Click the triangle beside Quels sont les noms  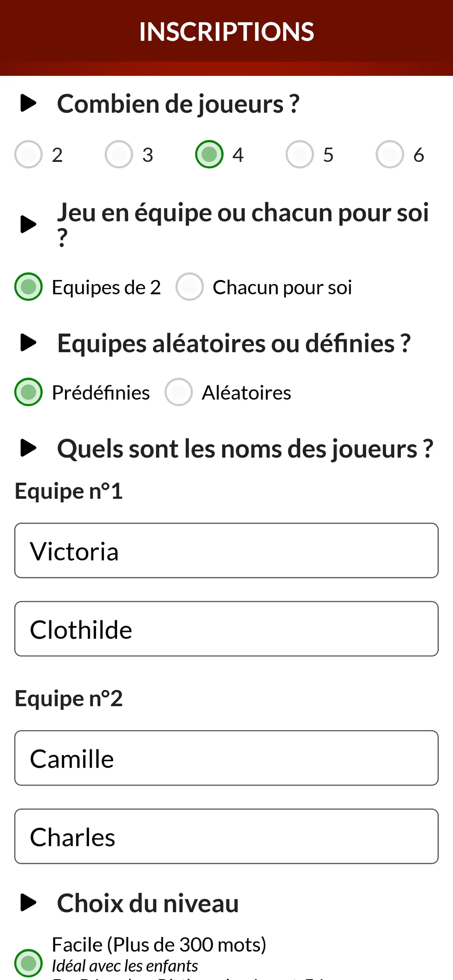tap(28, 448)
